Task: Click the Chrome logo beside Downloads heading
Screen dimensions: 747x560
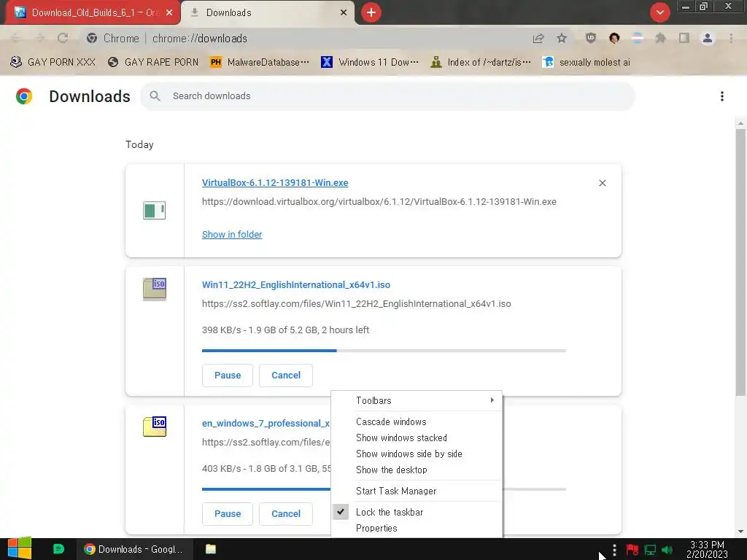Action: [24, 96]
